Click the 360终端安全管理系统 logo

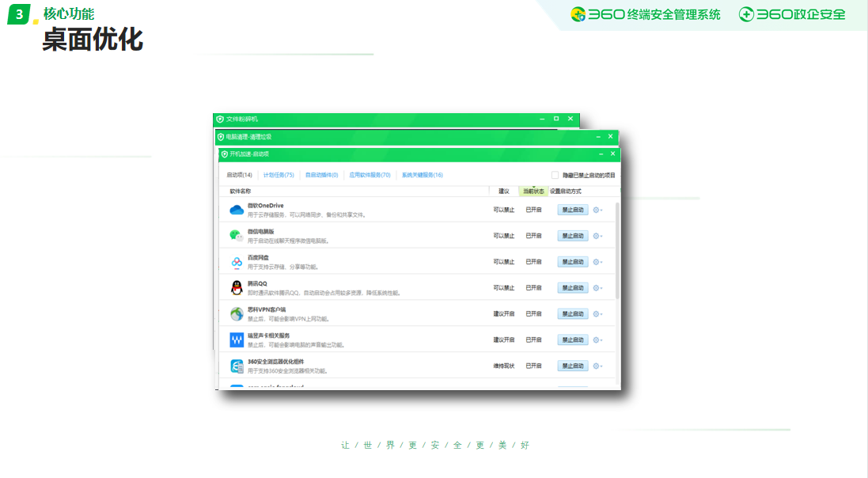[x=646, y=14]
